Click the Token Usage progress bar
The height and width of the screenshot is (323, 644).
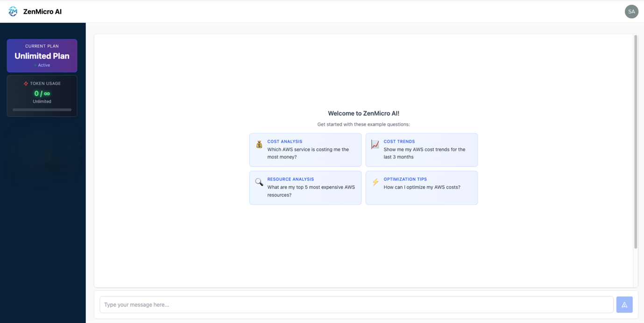point(42,109)
